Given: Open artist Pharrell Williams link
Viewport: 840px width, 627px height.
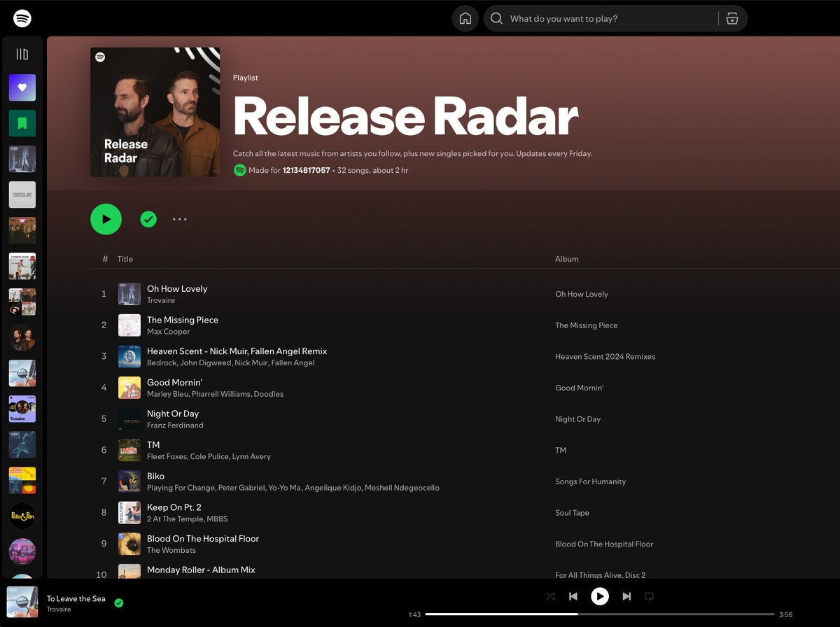Looking at the screenshot, I should [221, 394].
